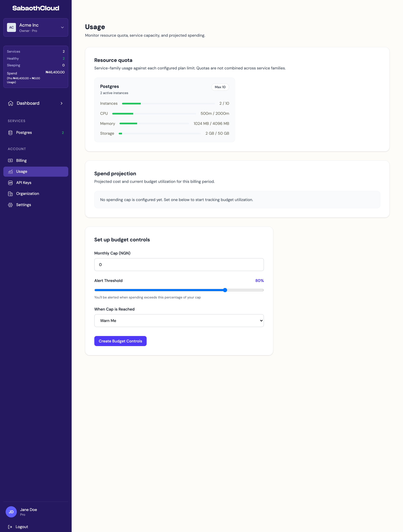Open the When Cap is Reached dropdown
The width and height of the screenshot is (403, 532).
coord(179,321)
